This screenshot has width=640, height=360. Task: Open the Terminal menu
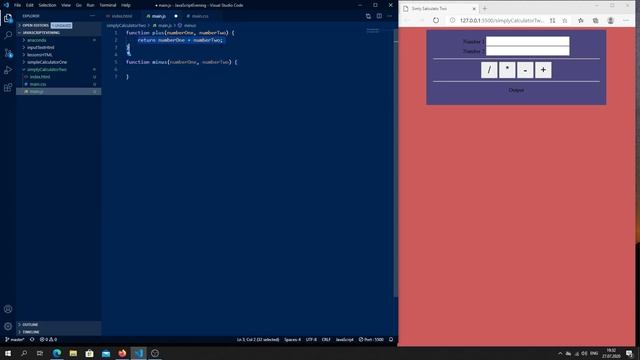coord(108,5)
